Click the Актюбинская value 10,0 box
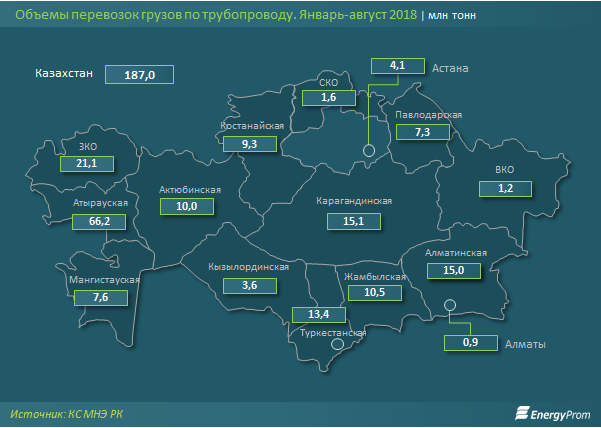The width and height of the screenshot is (601, 428). pyautogui.click(x=187, y=205)
